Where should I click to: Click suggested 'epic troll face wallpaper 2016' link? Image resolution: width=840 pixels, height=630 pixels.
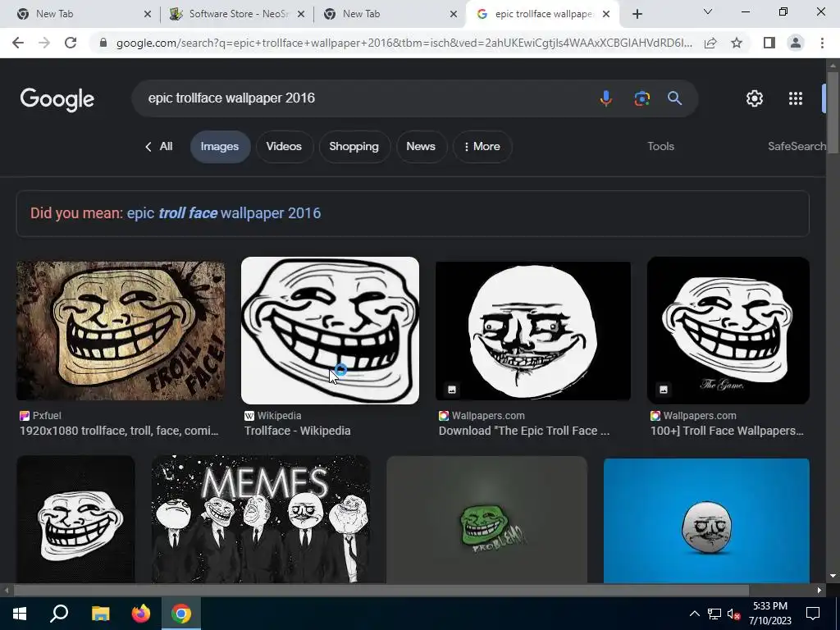coord(224,213)
